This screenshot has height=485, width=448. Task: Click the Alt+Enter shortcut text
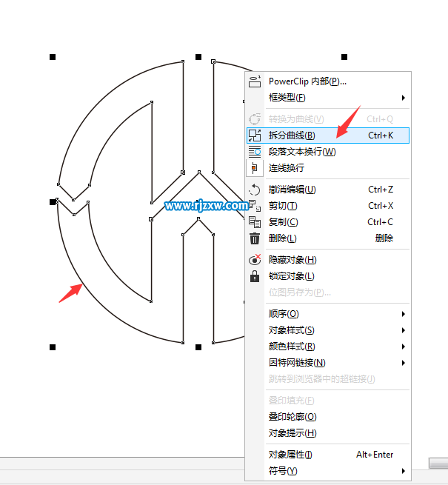point(375,455)
